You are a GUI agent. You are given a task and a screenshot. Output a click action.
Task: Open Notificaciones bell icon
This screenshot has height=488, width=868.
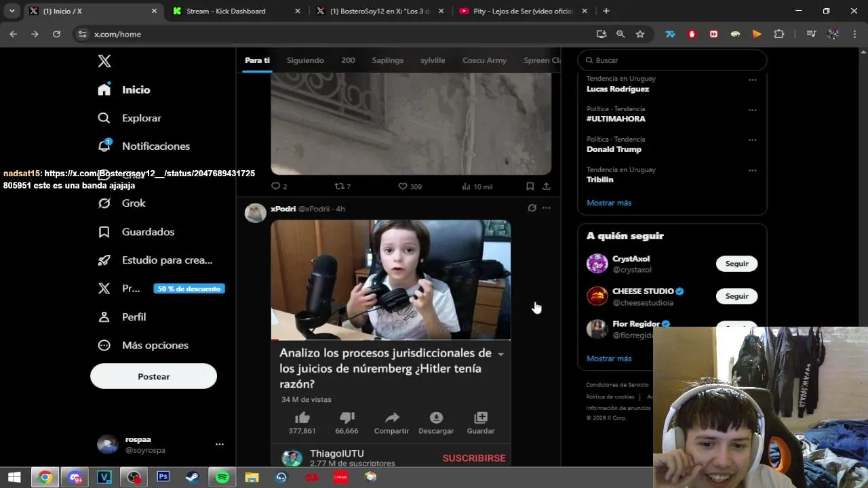click(104, 146)
